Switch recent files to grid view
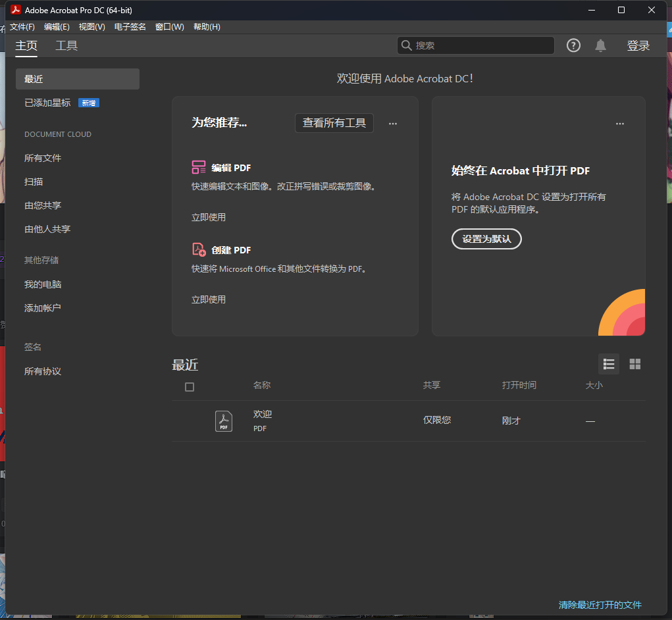This screenshot has width=672, height=620. tap(634, 363)
